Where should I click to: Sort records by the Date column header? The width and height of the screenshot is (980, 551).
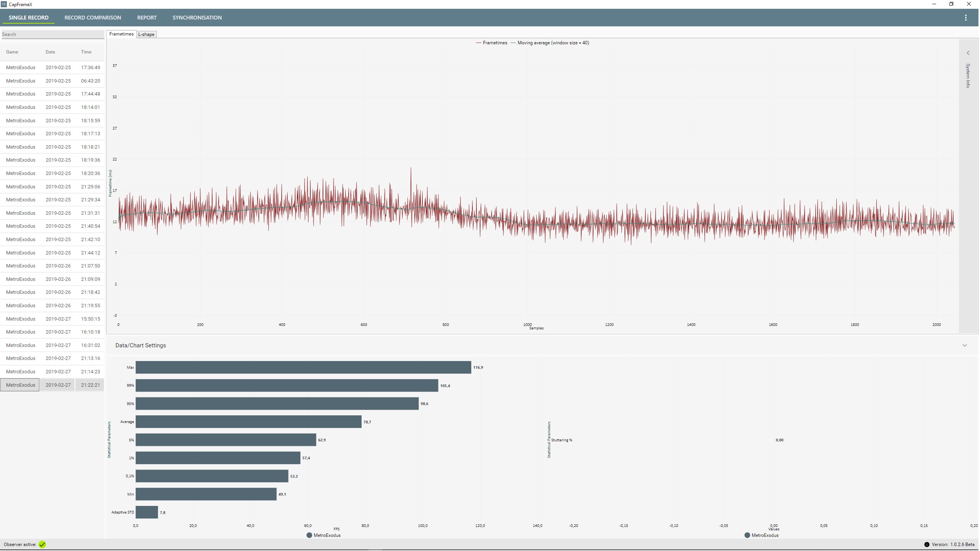point(50,52)
